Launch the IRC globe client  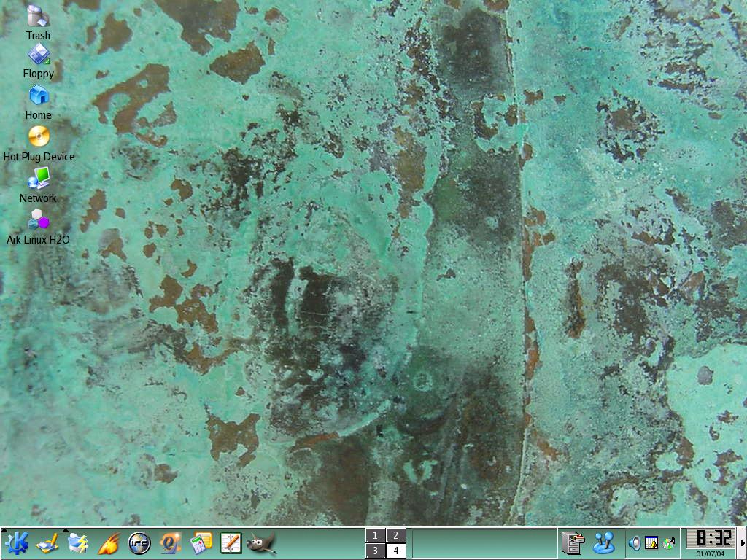pos(139,543)
